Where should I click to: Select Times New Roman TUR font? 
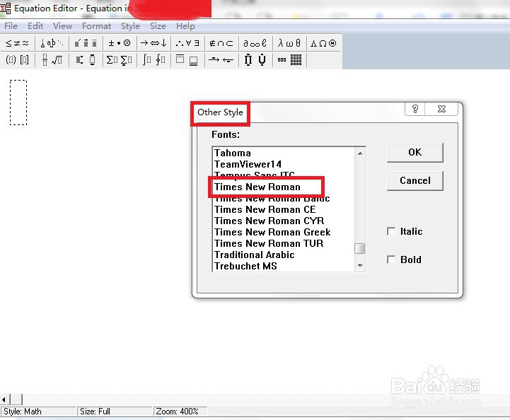point(284,243)
